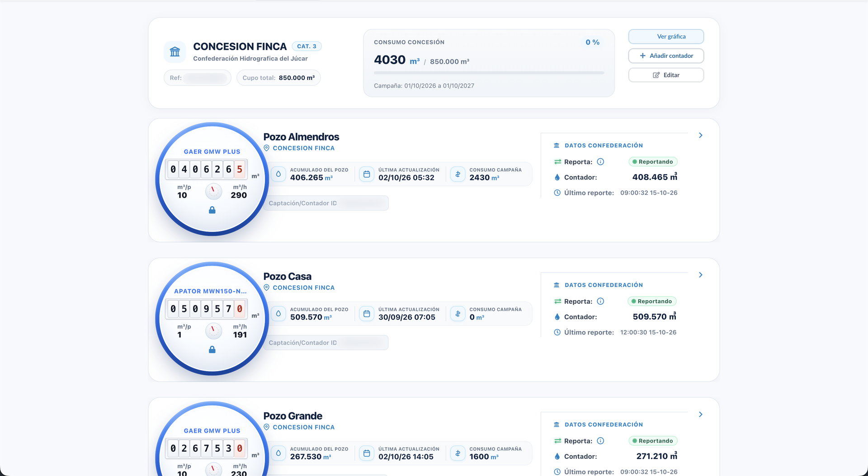Click Captación/Contador ID field of Pozo Casa

tap(326, 343)
